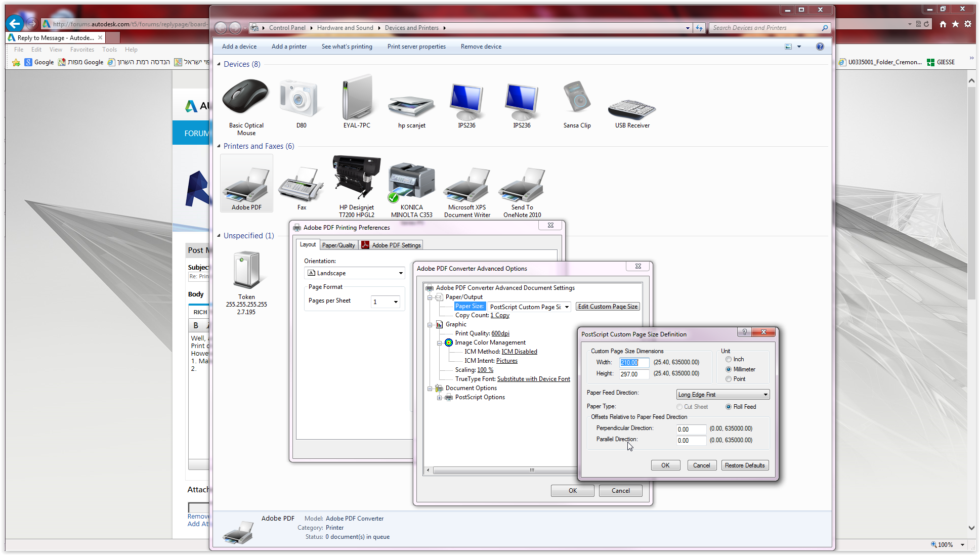Click Add a printer in toolbar

tap(289, 47)
